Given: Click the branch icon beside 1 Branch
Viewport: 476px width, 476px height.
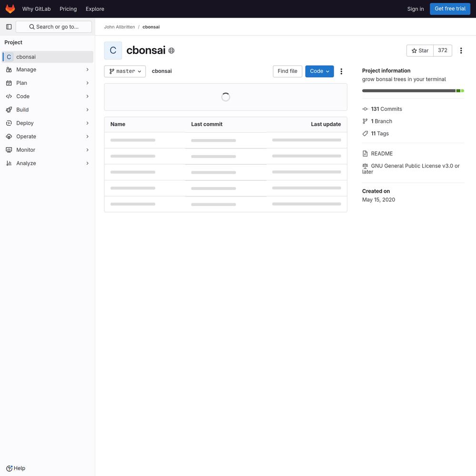Looking at the screenshot, I should pos(365,121).
